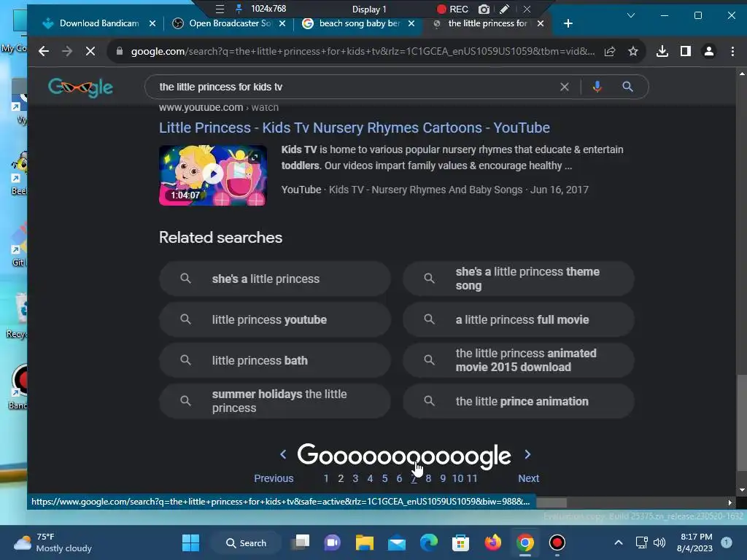Stop loading the page

pos(90,51)
